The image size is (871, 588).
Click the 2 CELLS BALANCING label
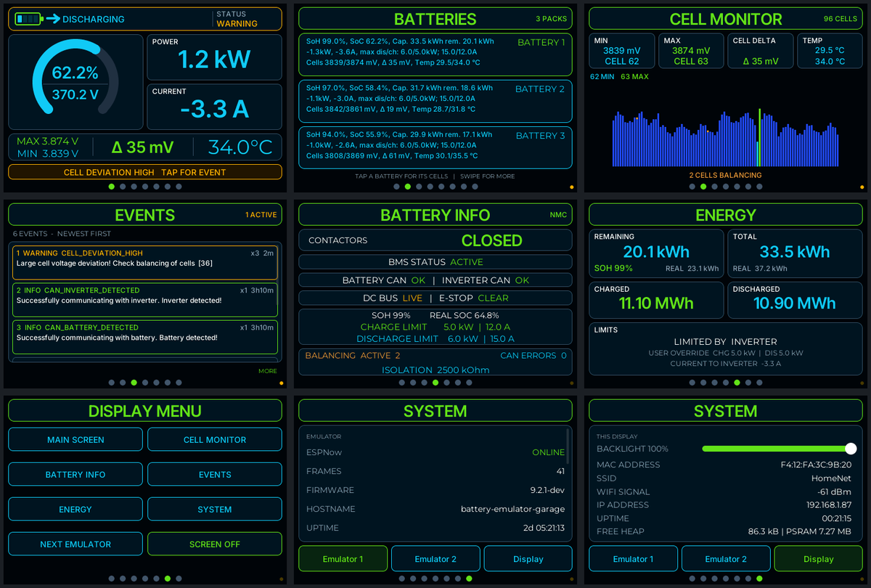tap(726, 175)
